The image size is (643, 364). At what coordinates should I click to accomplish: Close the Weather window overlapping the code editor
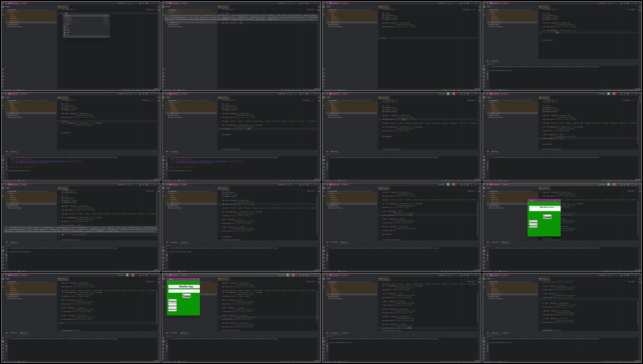(559, 200)
